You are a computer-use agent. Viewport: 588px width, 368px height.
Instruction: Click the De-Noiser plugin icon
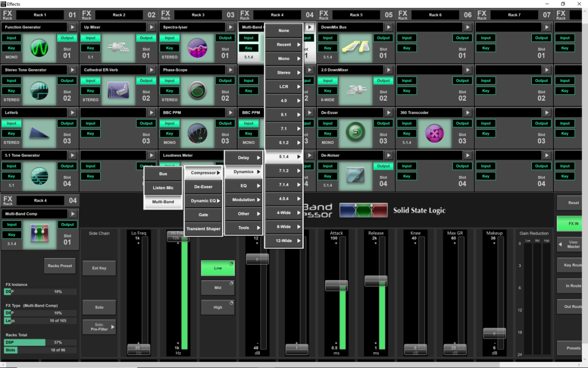[356, 176]
